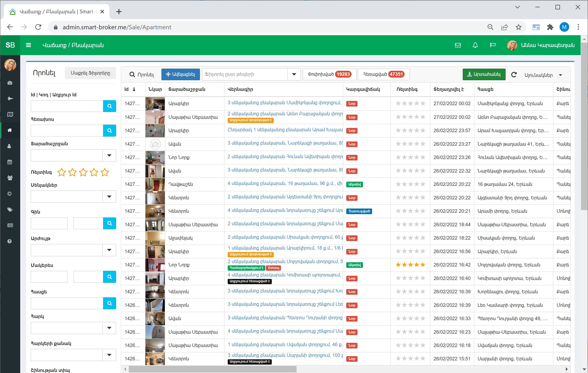This screenshot has width=588, height=373.
Task: Open the Փոփոխված 19283 tab
Action: [x=329, y=74]
